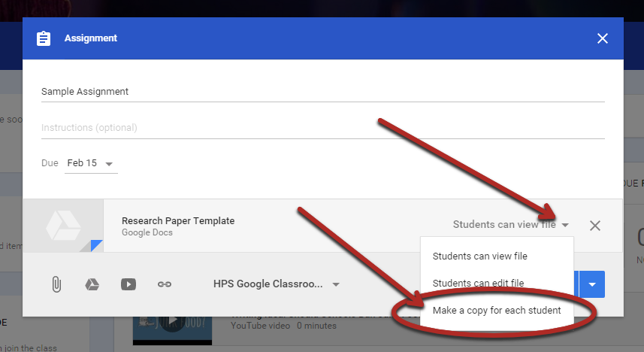
Task: Remove the Research Paper Template attachment
Action: click(x=595, y=226)
